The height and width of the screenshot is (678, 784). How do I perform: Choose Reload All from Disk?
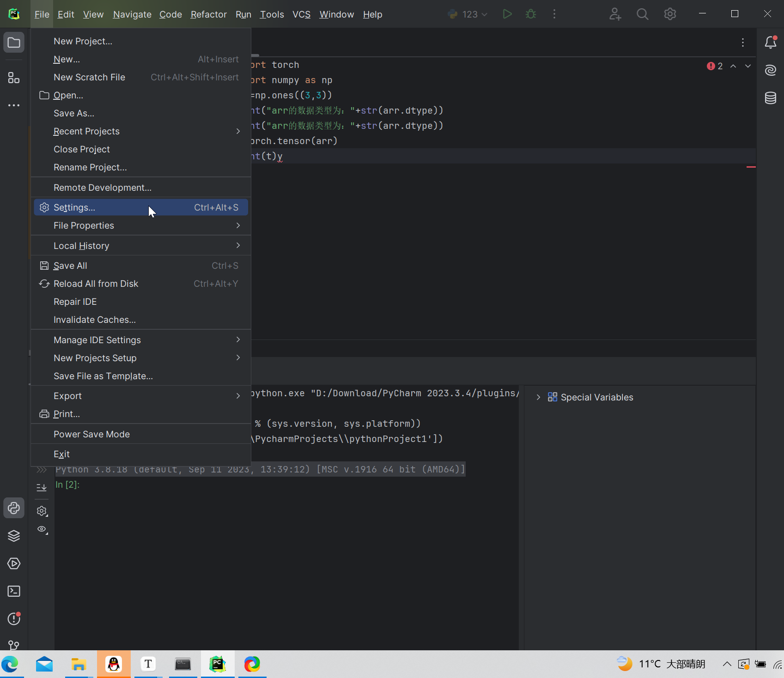141,284
